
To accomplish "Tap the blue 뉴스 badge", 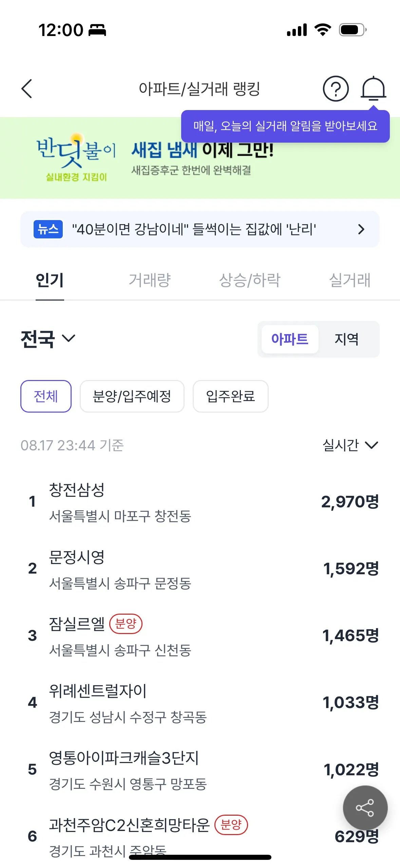I will click(48, 229).
